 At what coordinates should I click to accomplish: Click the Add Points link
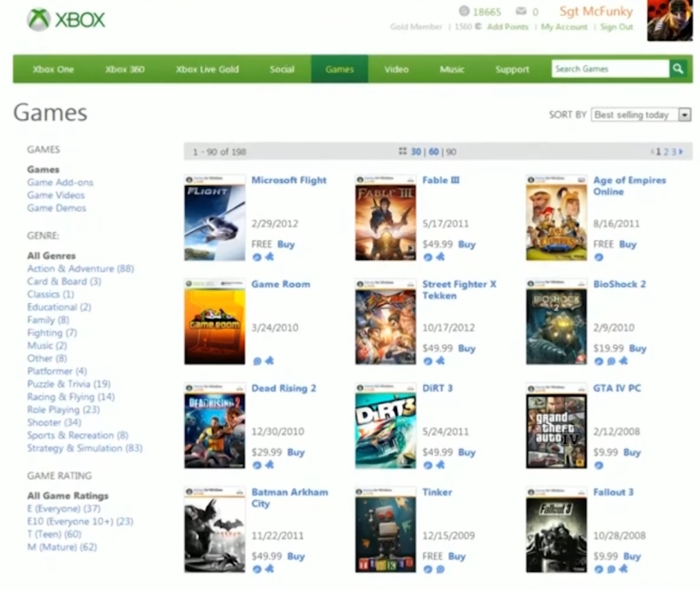(x=507, y=27)
